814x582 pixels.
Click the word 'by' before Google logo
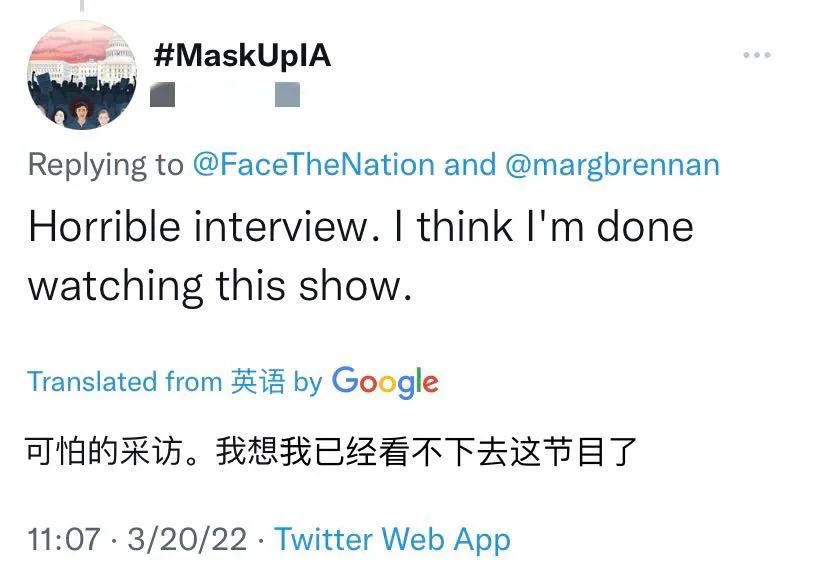308,383
